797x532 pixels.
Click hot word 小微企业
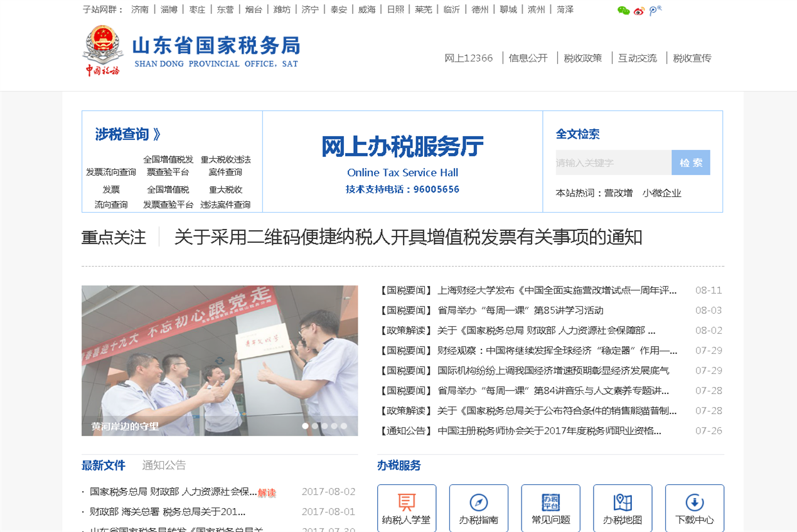661,193
